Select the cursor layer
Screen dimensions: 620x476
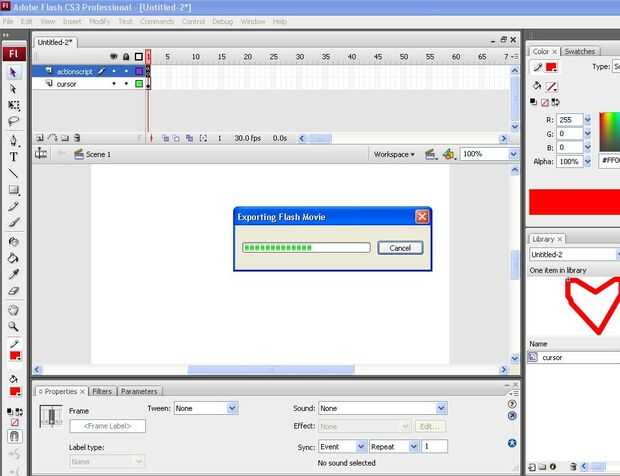[x=66, y=84]
